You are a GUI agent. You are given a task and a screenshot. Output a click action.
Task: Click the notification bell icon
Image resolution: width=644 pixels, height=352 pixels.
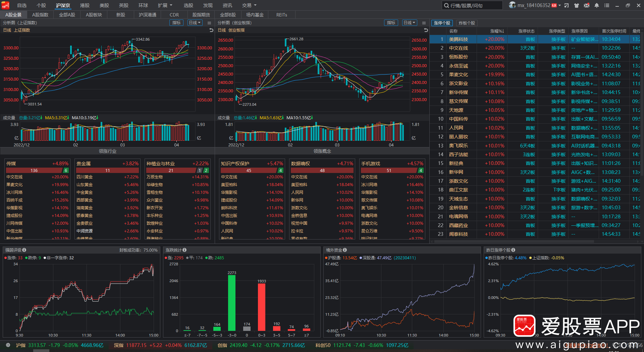pyautogui.click(x=597, y=5)
